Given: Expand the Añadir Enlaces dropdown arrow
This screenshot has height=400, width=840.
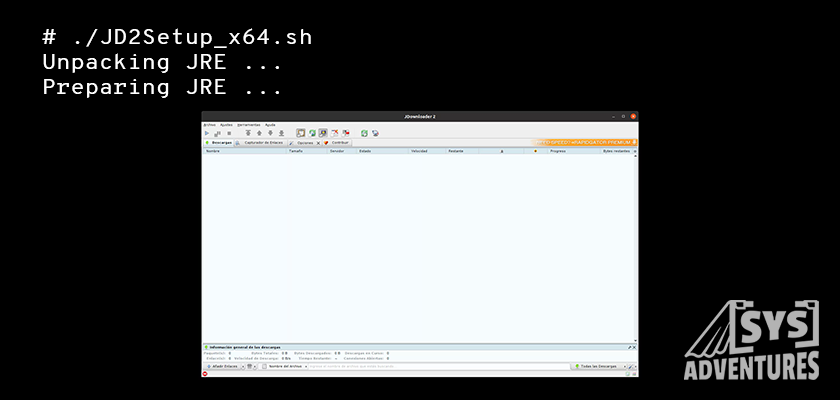Looking at the screenshot, I should point(243,367).
